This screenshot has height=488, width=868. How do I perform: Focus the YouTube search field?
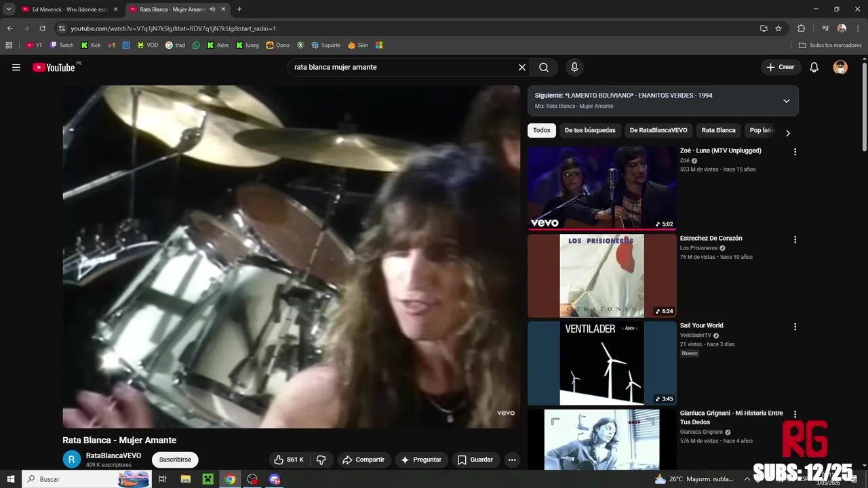pos(402,67)
